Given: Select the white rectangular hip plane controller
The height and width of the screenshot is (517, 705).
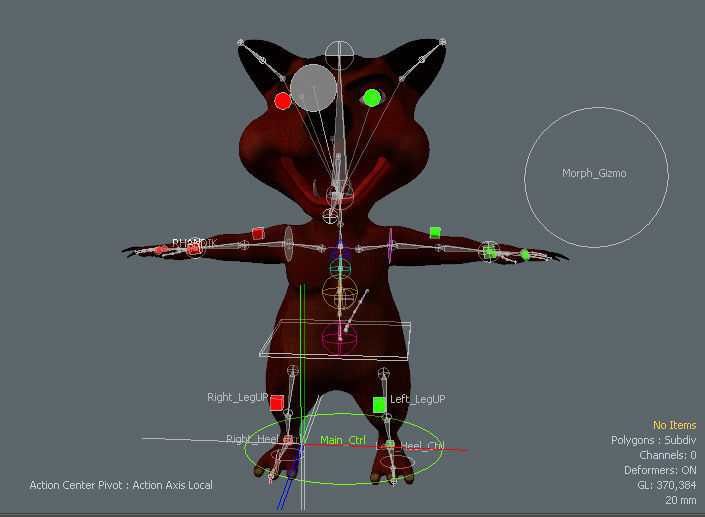Looking at the screenshot, I should [x=335, y=339].
